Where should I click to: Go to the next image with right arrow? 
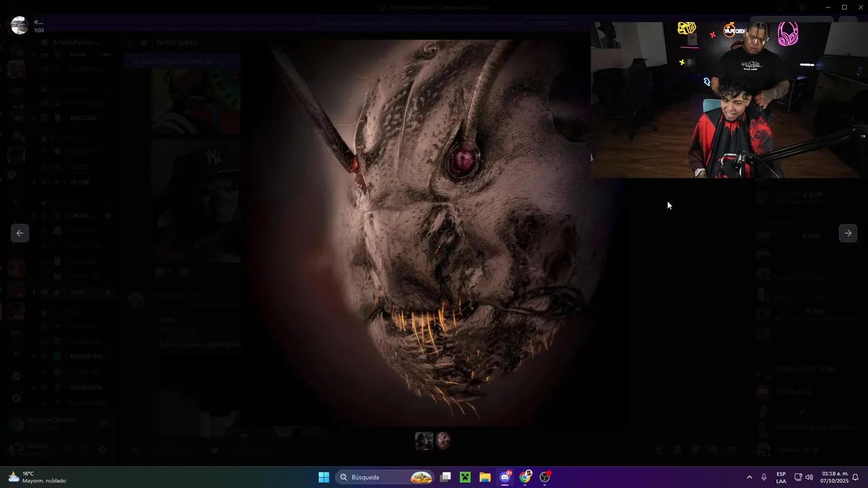coord(848,233)
